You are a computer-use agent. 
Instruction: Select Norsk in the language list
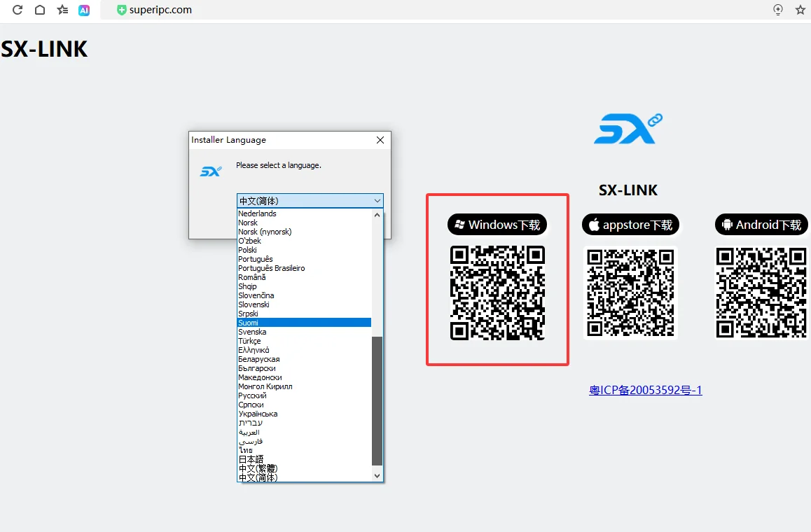click(x=304, y=223)
